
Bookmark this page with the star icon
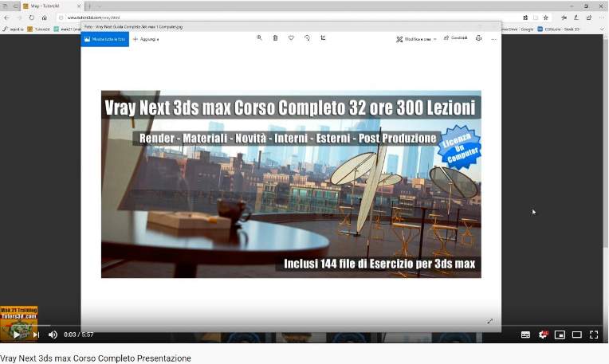tap(546, 18)
